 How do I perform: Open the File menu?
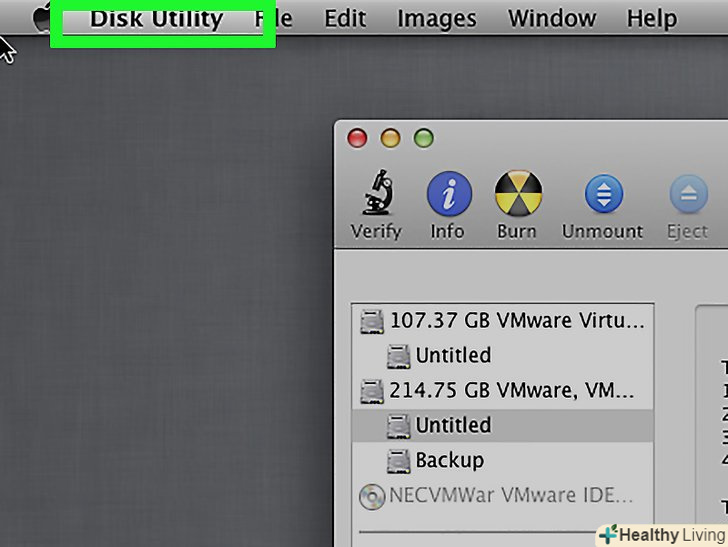[x=273, y=19]
